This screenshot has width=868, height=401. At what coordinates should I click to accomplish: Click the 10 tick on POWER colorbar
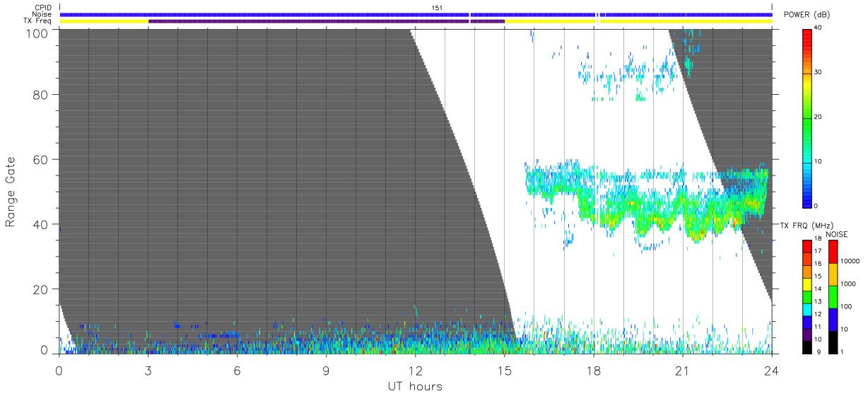tap(819, 161)
